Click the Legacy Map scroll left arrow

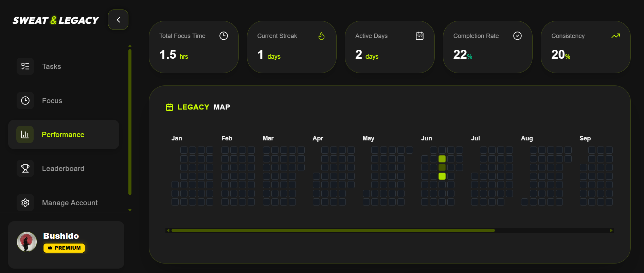click(168, 230)
